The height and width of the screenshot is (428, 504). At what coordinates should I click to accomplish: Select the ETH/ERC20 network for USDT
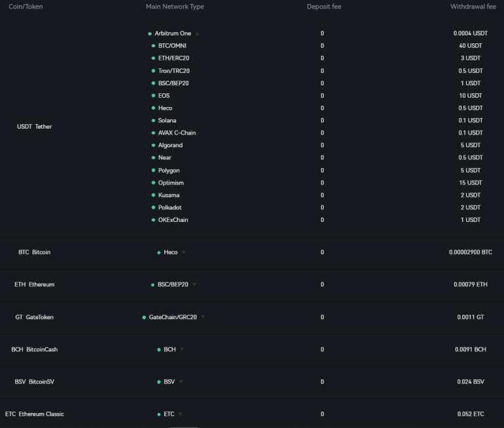(173, 58)
